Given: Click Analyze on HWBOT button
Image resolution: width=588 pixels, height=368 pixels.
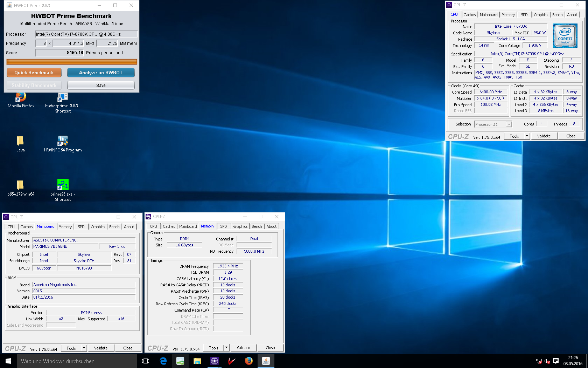Looking at the screenshot, I should [x=101, y=73].
